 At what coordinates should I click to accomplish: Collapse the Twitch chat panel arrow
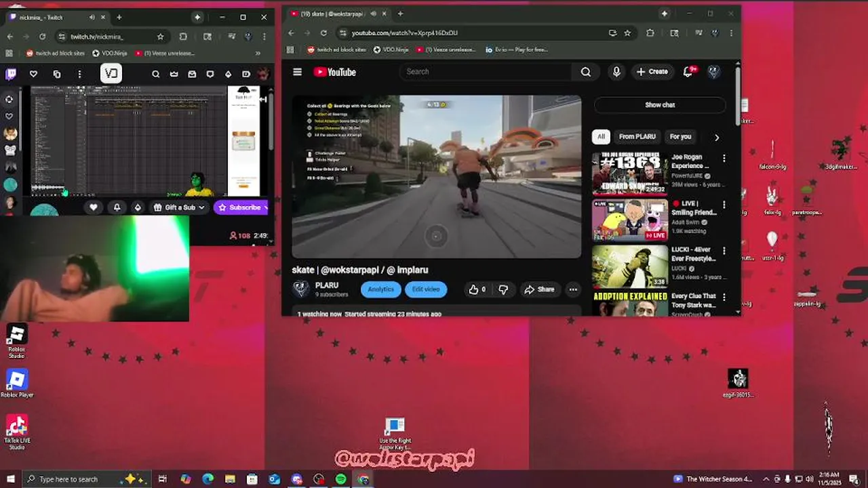[264, 99]
